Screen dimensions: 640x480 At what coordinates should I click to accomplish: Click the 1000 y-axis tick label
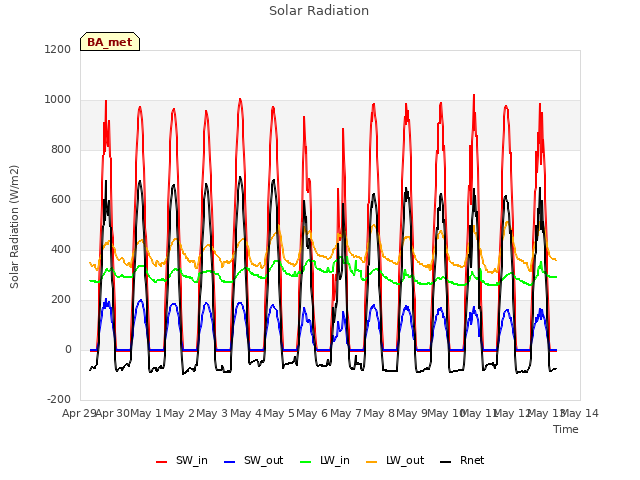tap(58, 100)
